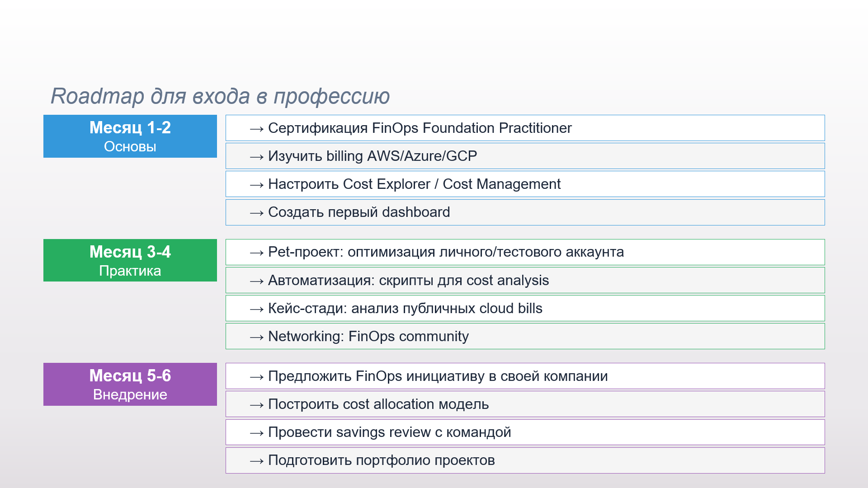
Task: Click the 'Networking: FinOps community' row
Action: coord(368,336)
